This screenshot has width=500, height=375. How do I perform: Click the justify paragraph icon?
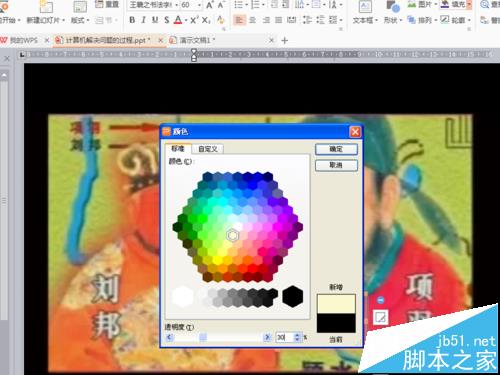point(279,20)
